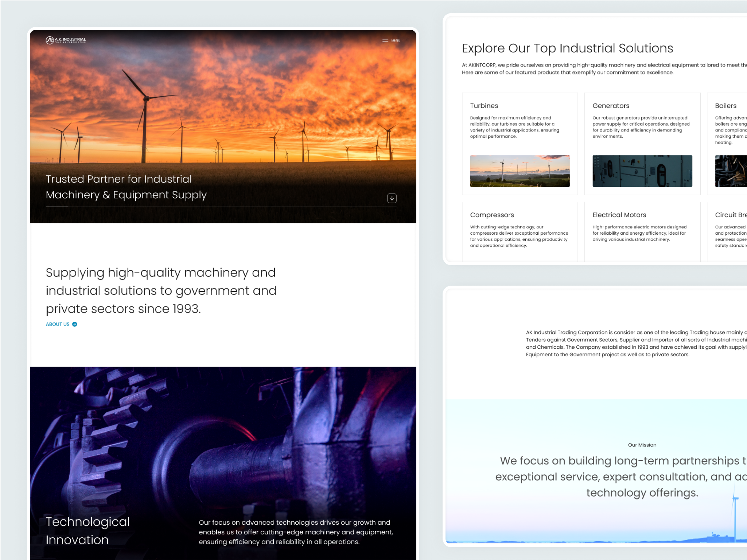Open the ABOUT US link
This screenshot has width=747, height=560.
[57, 324]
